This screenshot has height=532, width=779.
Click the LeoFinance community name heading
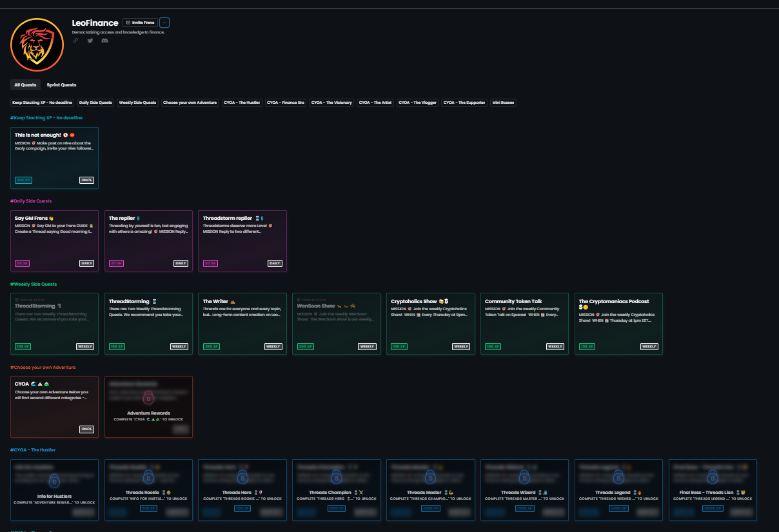(x=95, y=23)
